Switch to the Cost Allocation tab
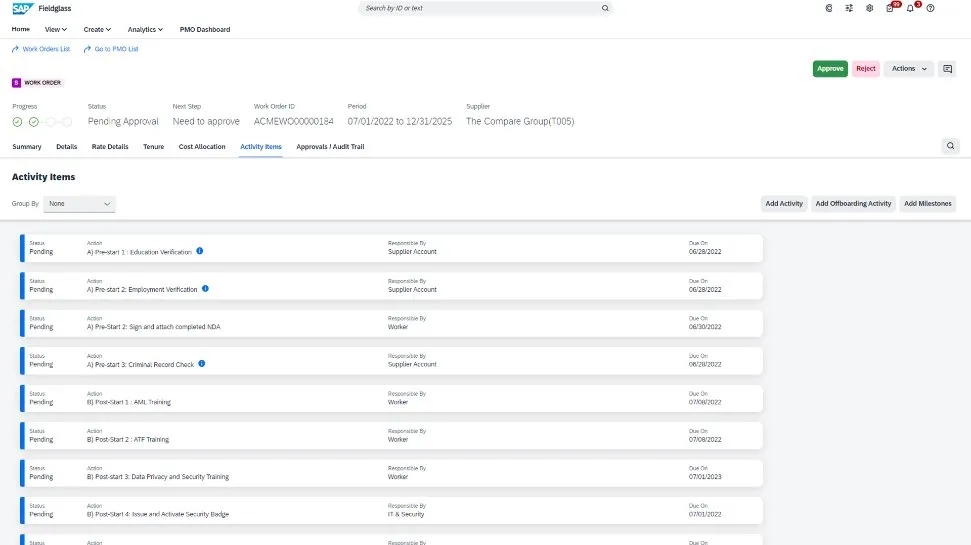 [202, 147]
